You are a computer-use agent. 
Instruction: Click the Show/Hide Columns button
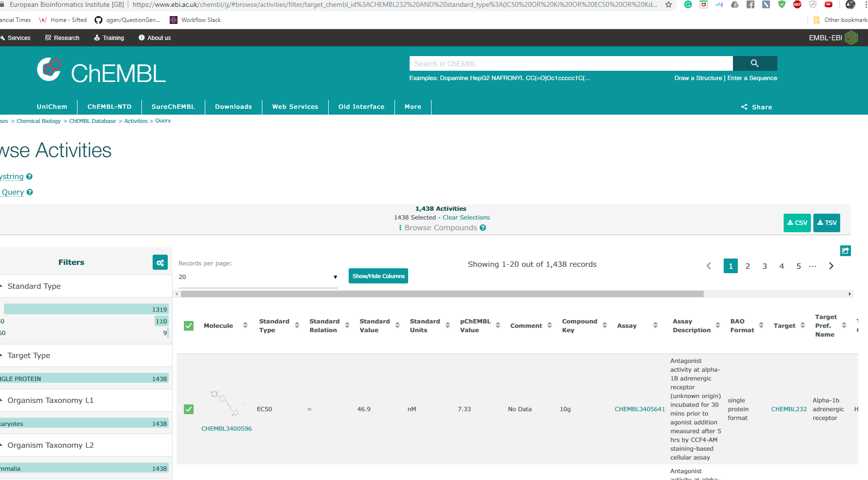click(378, 276)
